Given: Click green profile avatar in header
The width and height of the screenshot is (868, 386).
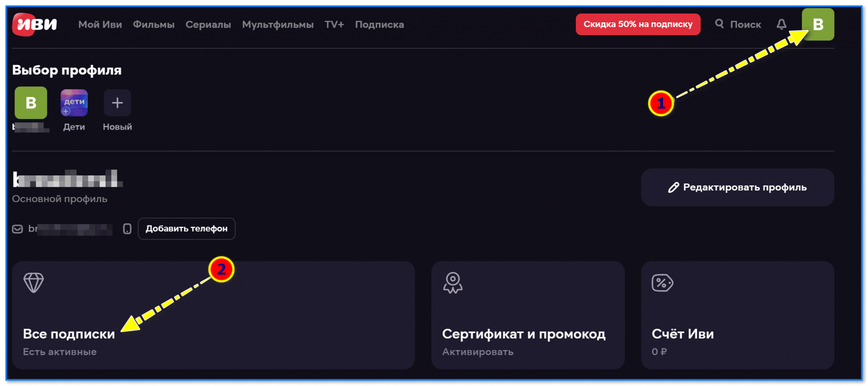Looking at the screenshot, I should 818,24.
